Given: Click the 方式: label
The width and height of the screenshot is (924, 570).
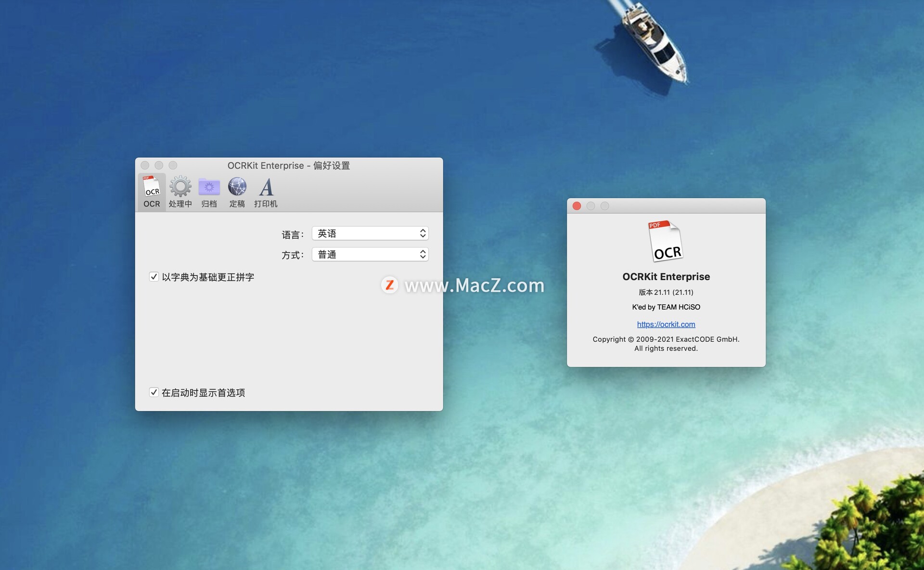Looking at the screenshot, I should coord(293,255).
